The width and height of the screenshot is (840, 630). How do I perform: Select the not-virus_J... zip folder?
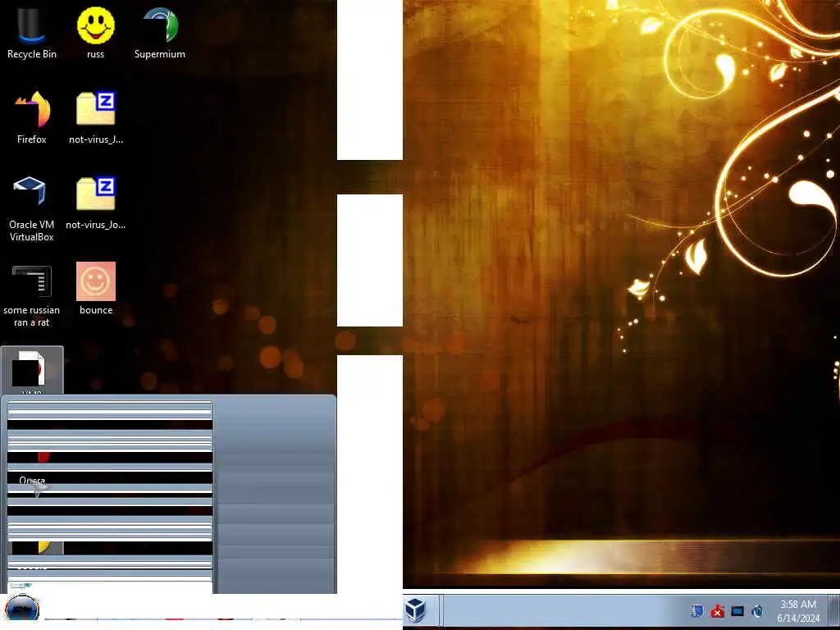point(96,118)
